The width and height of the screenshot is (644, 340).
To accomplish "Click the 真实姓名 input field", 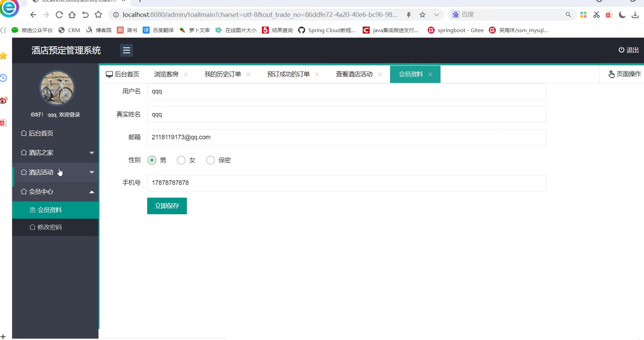I will coord(347,114).
